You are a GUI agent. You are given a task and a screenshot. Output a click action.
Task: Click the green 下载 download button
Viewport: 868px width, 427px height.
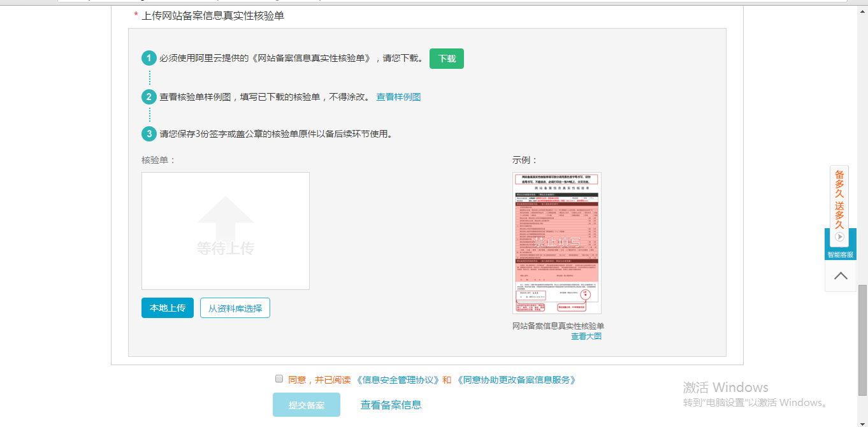tap(446, 59)
